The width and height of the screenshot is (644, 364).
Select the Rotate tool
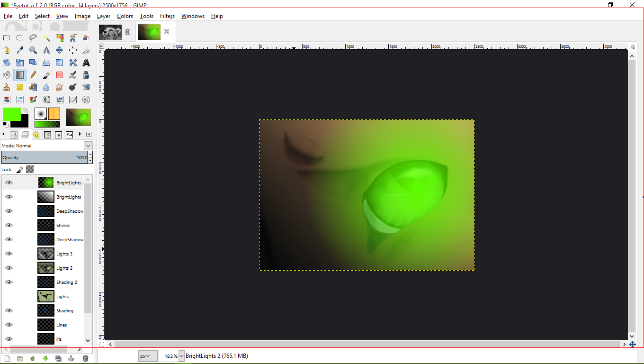7,63
